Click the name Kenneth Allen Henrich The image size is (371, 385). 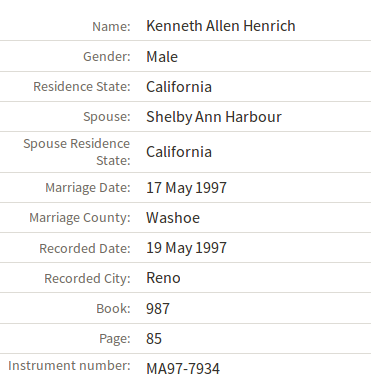point(221,26)
